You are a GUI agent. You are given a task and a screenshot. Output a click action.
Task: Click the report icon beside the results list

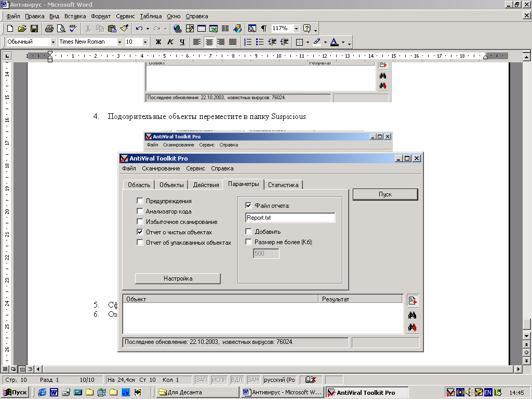(413, 301)
